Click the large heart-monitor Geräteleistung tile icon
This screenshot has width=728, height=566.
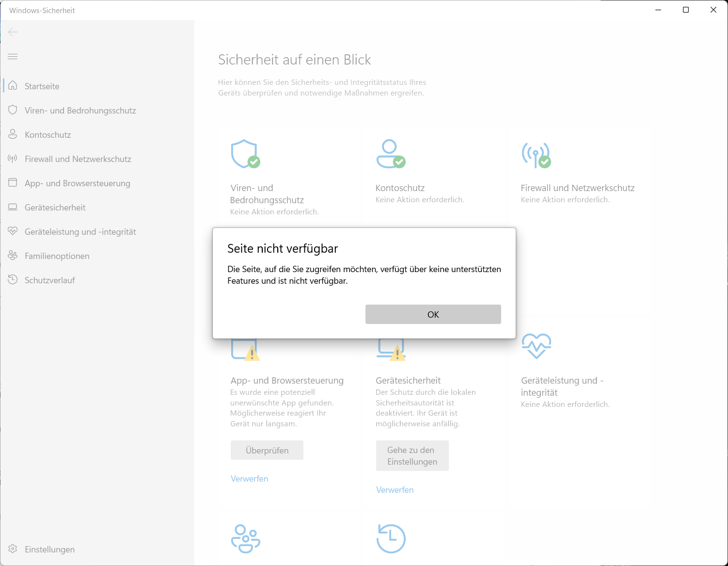536,346
